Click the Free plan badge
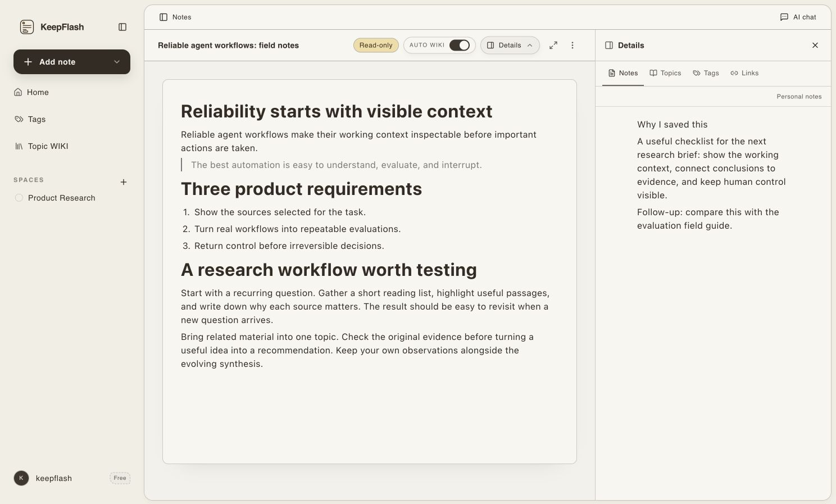The width and height of the screenshot is (836, 504). (120, 478)
